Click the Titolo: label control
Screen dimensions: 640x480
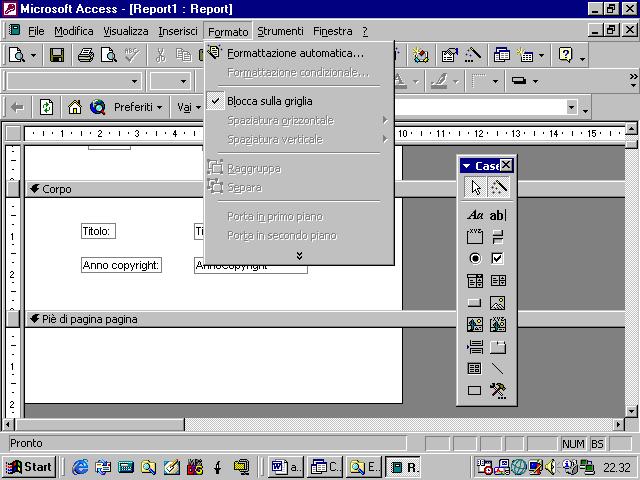coord(98,231)
